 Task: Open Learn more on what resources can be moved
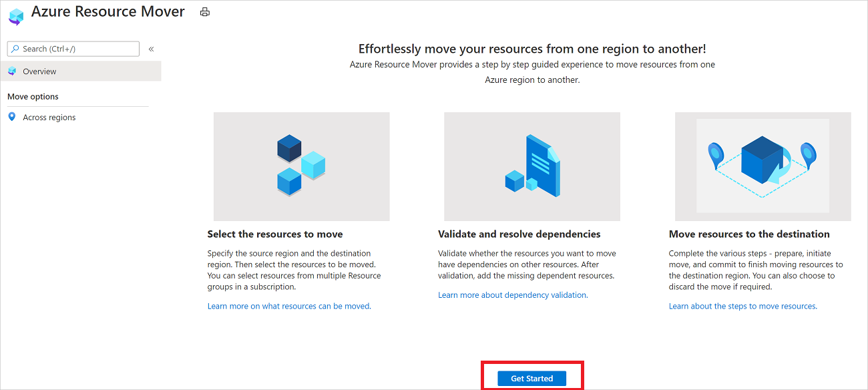(289, 306)
